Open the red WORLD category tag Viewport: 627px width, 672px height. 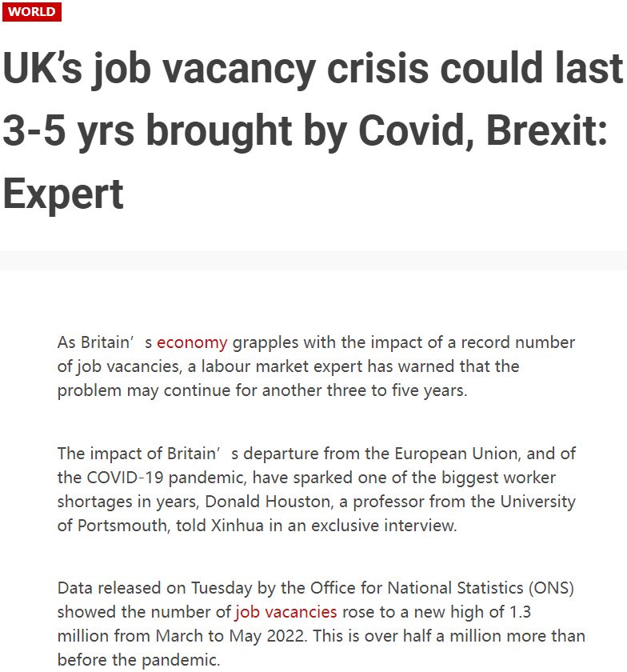pos(32,11)
